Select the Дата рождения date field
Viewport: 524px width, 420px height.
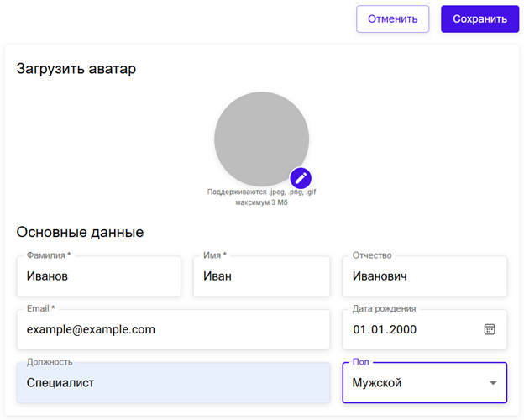(x=425, y=330)
